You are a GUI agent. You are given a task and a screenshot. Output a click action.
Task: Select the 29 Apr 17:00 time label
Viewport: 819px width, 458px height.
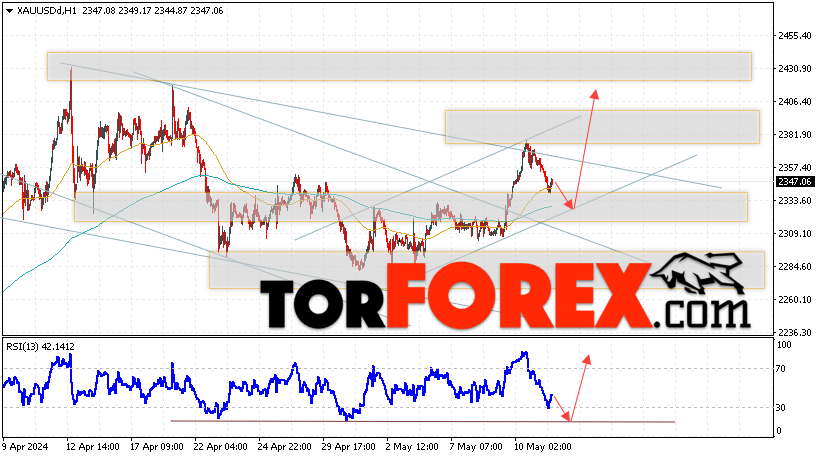(348, 447)
